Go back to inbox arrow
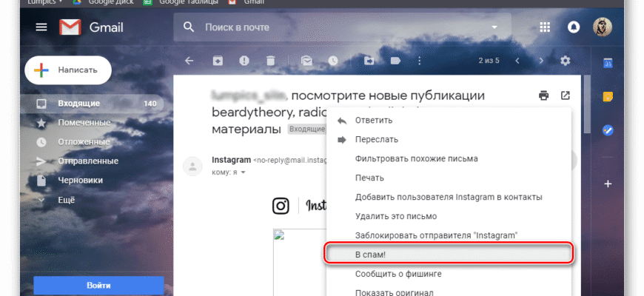Image resolution: width=644 pixels, height=296 pixels. point(189,61)
